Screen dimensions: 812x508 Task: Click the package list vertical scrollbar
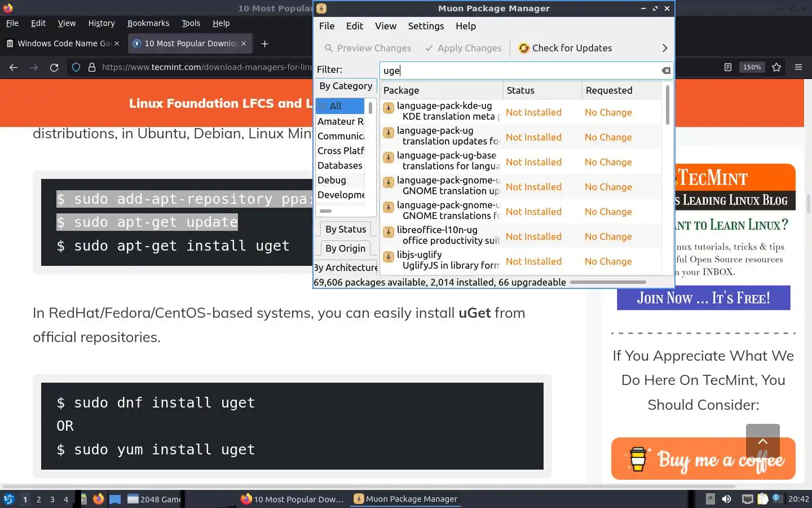(x=668, y=105)
